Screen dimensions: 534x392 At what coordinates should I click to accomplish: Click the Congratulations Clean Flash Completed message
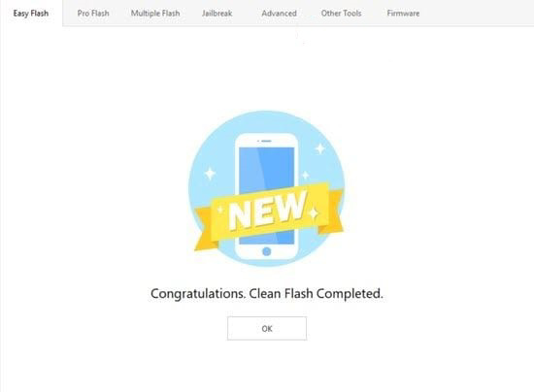click(x=267, y=294)
